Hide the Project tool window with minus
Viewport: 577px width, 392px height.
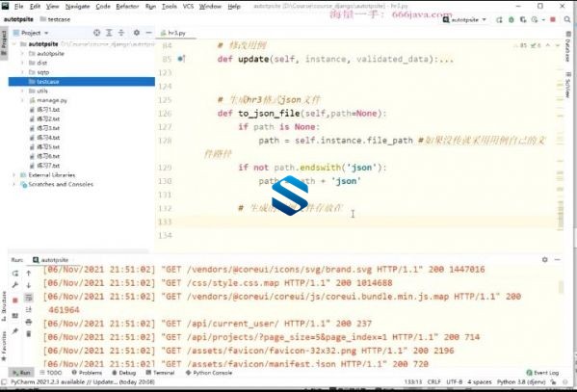148,33
